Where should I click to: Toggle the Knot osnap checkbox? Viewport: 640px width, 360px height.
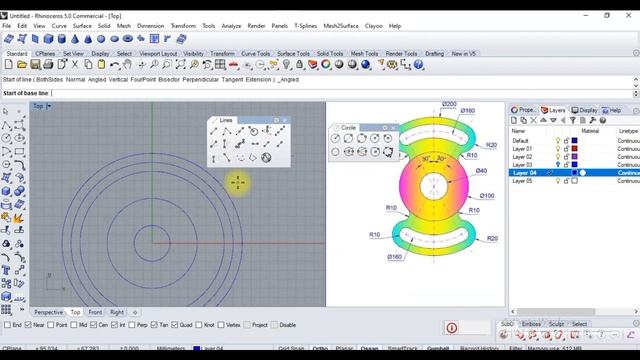click(199, 325)
